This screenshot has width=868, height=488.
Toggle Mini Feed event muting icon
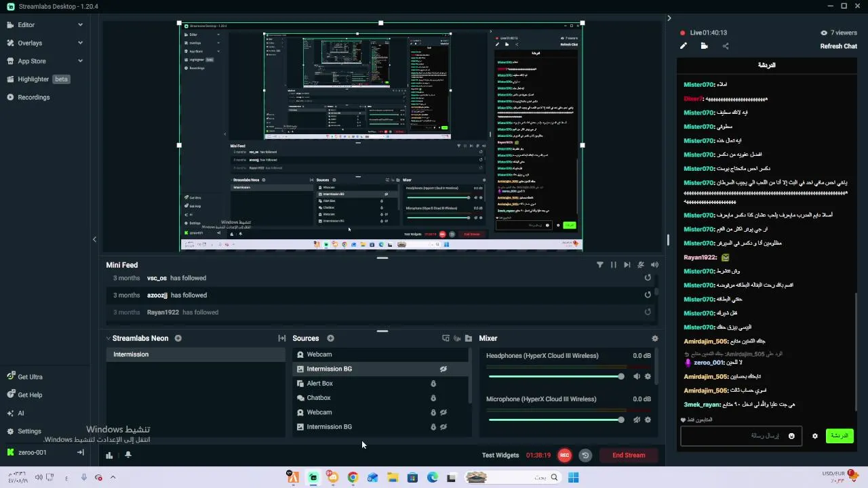coord(641,265)
